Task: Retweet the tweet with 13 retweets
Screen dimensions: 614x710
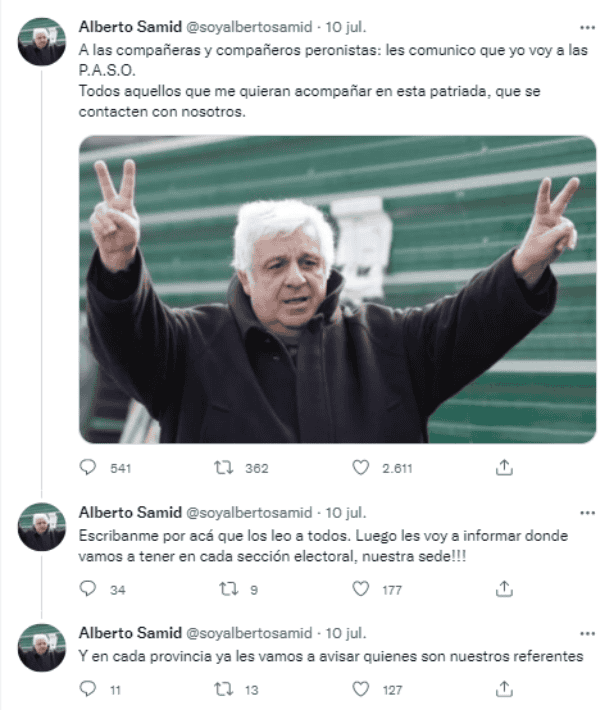Action: [224, 689]
